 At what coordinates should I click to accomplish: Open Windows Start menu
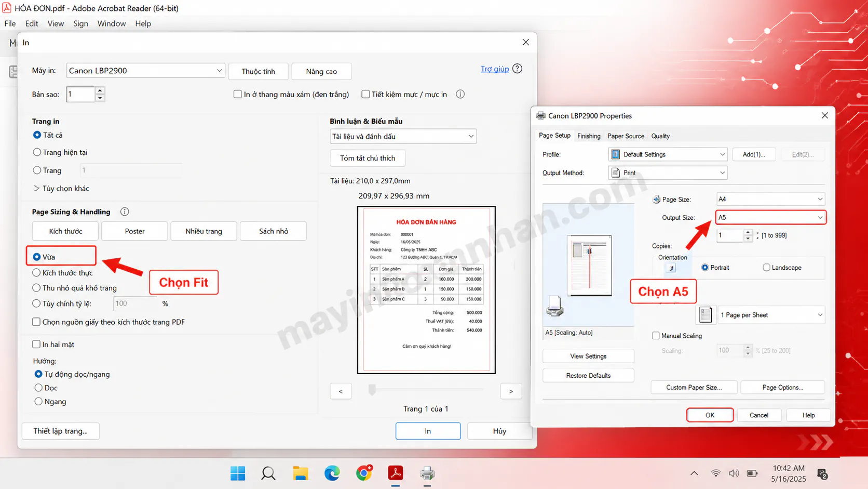click(238, 473)
